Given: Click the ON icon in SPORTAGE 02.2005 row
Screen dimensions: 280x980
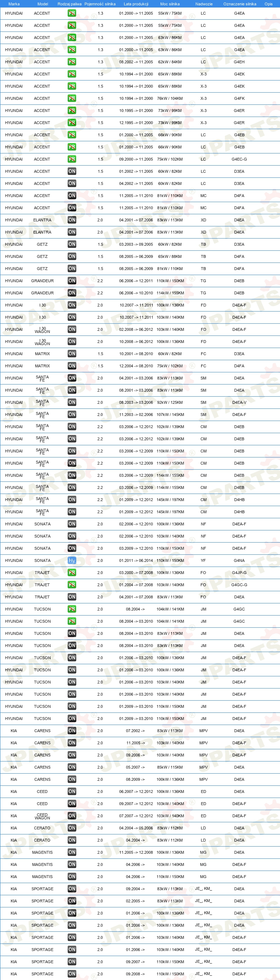Looking at the screenshot, I should (x=72, y=901).
